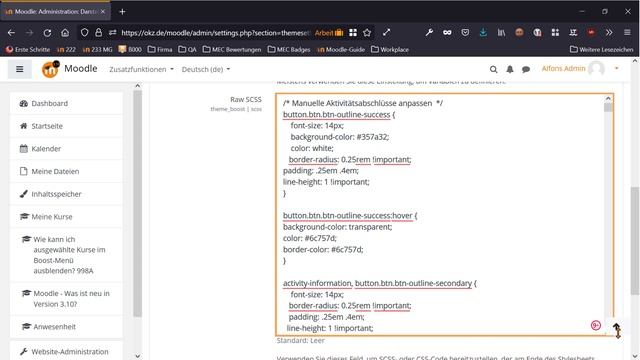Open the Arbeit container indicator

pyautogui.click(x=329, y=33)
